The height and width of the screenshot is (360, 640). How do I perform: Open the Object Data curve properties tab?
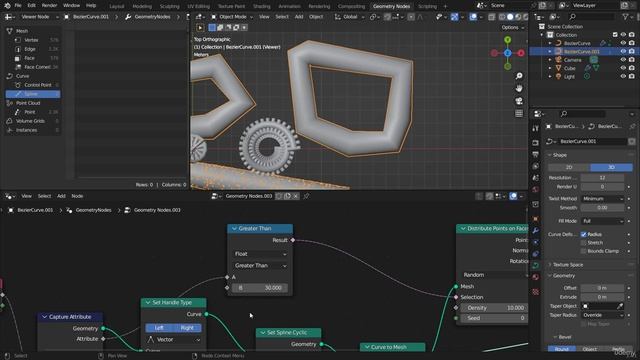pyautogui.click(x=536, y=265)
